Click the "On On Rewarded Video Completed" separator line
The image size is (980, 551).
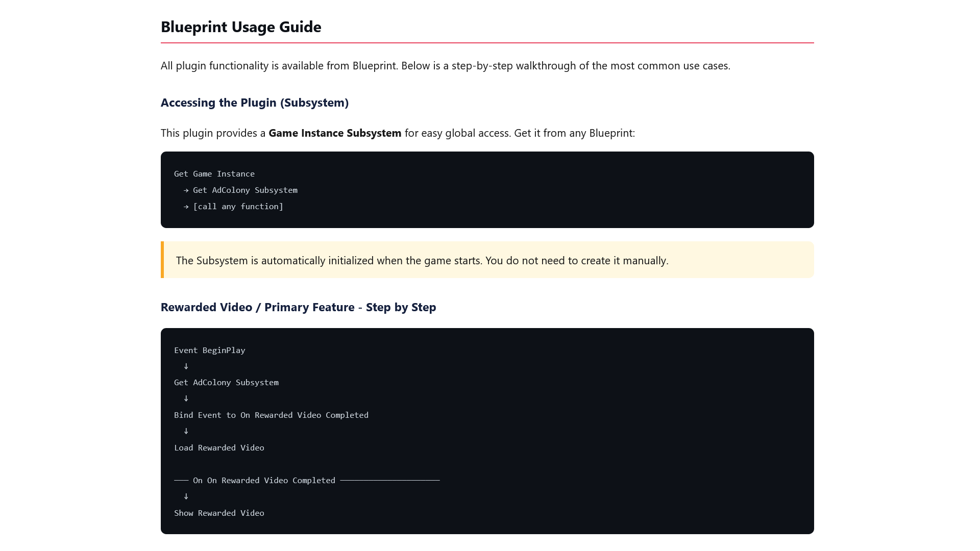[x=307, y=481]
